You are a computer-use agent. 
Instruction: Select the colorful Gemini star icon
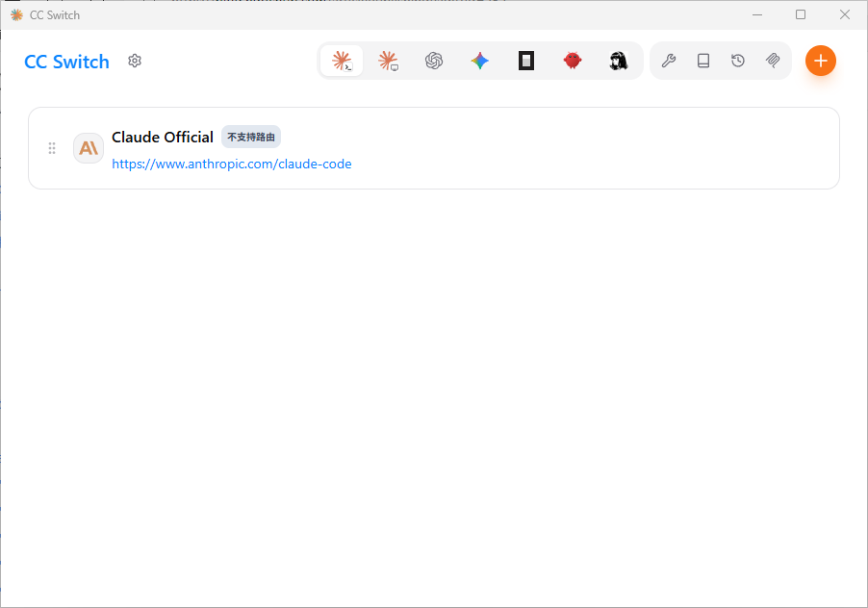point(480,61)
